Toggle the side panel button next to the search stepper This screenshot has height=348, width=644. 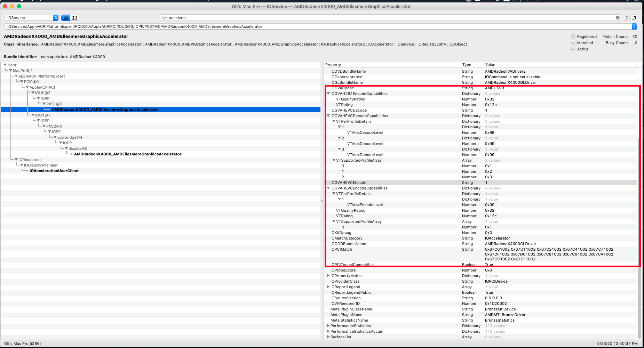click(x=634, y=18)
